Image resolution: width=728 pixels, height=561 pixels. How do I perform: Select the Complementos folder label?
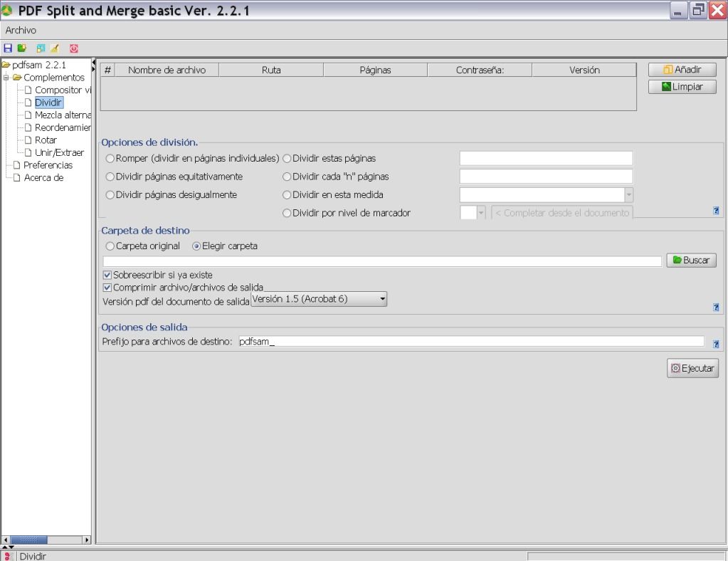point(54,78)
